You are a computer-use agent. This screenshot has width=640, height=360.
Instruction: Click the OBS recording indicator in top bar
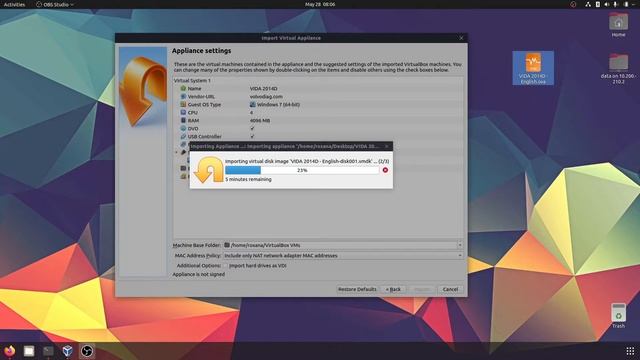573,4
